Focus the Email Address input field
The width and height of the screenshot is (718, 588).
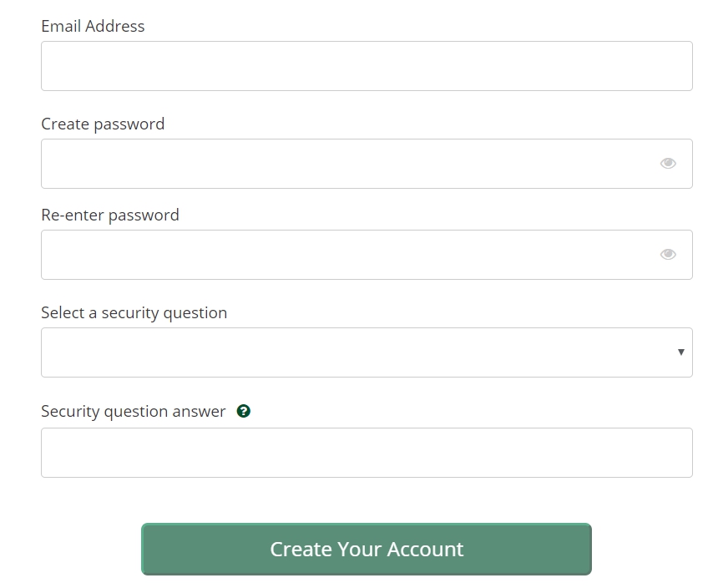click(x=366, y=66)
